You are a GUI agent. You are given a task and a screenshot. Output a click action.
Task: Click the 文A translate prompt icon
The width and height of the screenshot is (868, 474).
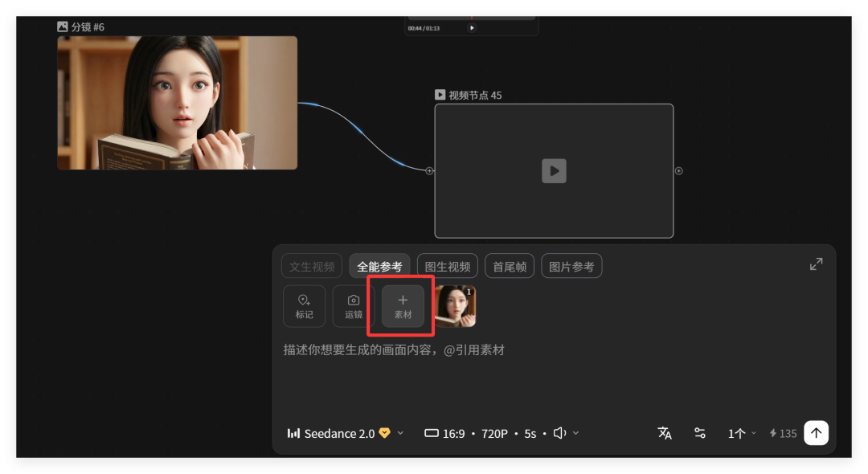tap(665, 433)
